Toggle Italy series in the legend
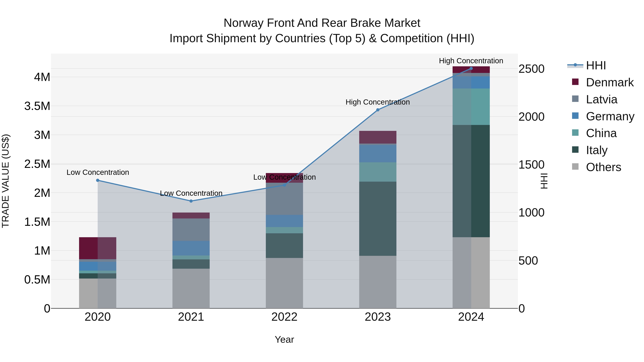The height and width of the screenshot is (362, 644). click(589, 150)
